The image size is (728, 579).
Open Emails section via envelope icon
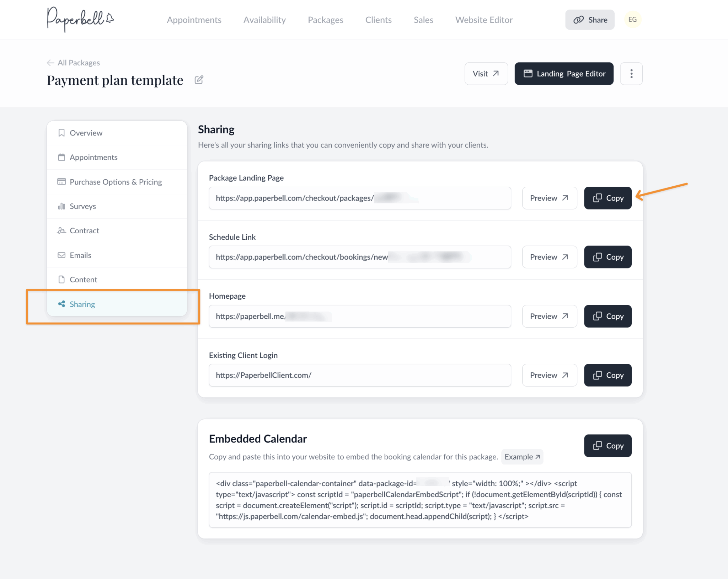click(61, 255)
